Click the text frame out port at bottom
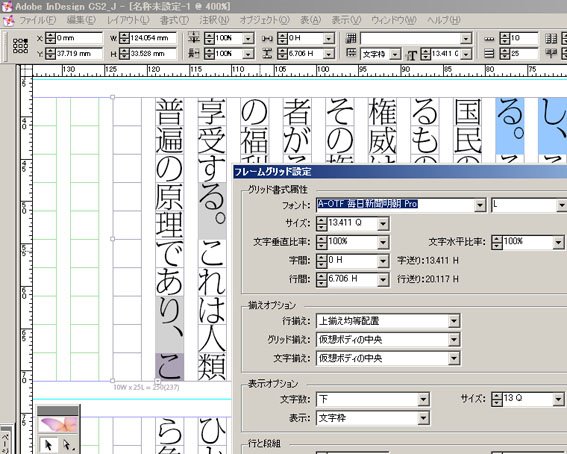 [x=158, y=381]
